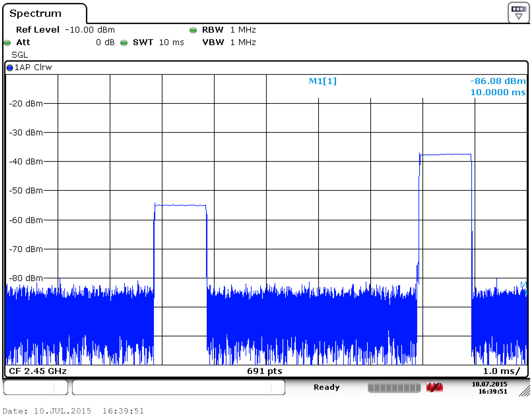
Task: Click the green indicator next to RBW
Action: click(193, 30)
